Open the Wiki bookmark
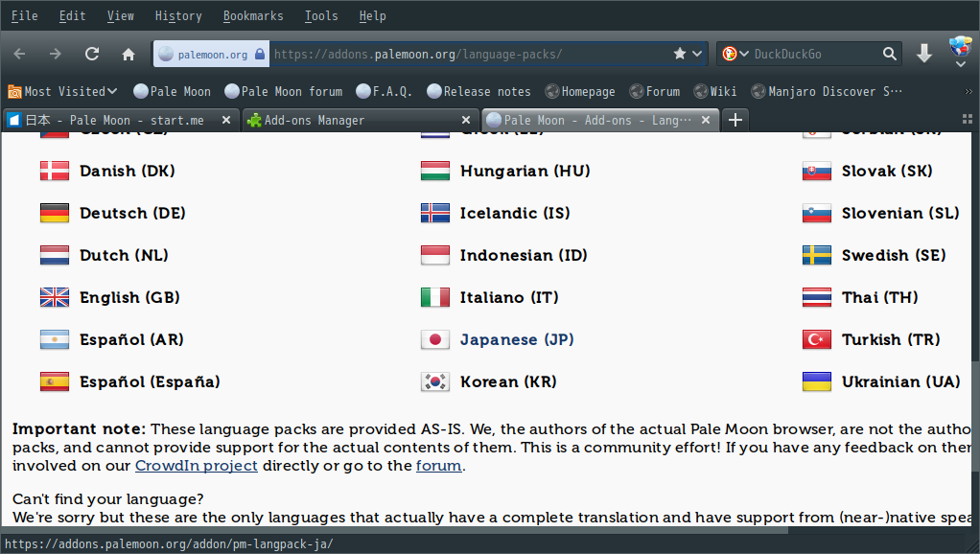The image size is (980, 554). pyautogui.click(x=715, y=91)
